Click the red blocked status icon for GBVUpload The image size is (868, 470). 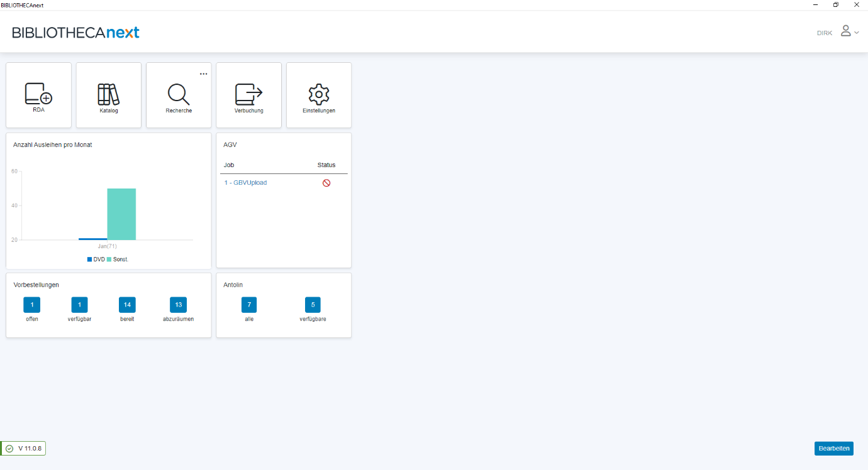click(326, 183)
